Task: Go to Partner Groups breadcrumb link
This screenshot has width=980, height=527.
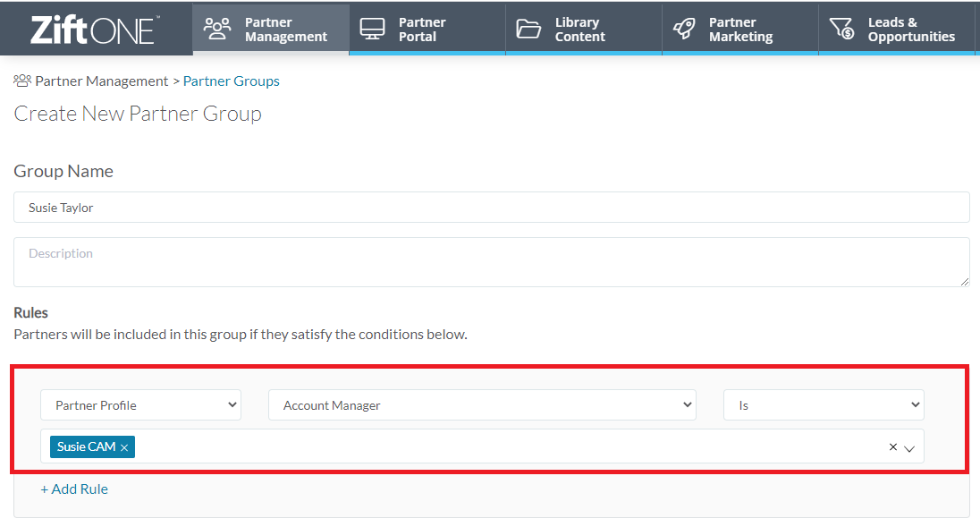Action: point(232,81)
